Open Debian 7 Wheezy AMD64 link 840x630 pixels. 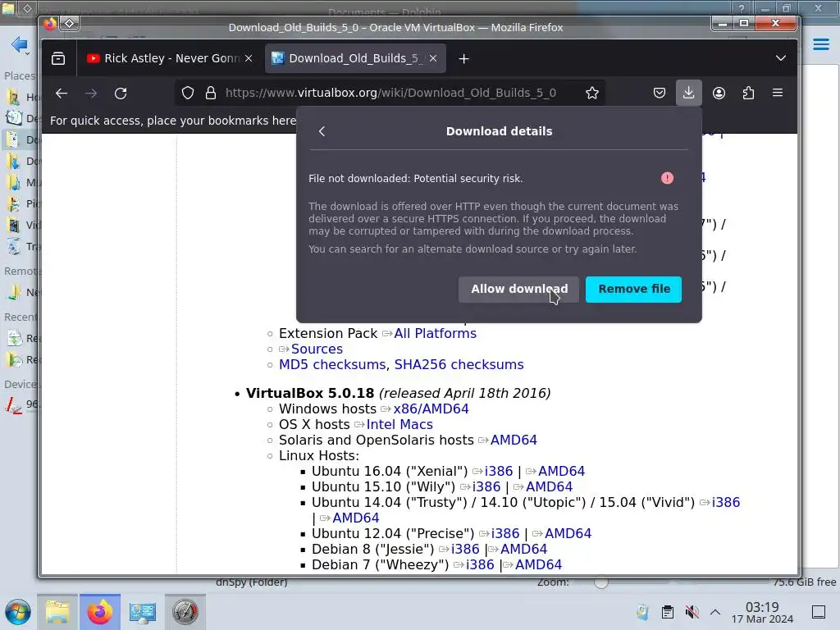point(538,564)
